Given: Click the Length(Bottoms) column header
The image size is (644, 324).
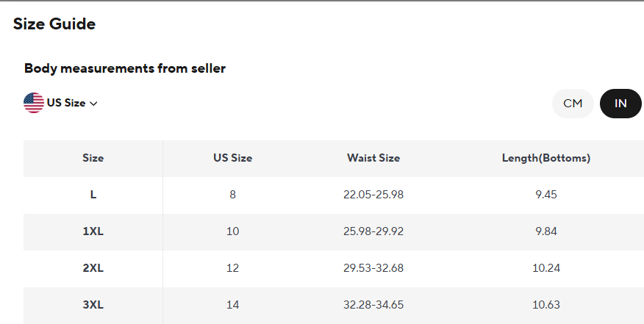Looking at the screenshot, I should coord(546,158).
